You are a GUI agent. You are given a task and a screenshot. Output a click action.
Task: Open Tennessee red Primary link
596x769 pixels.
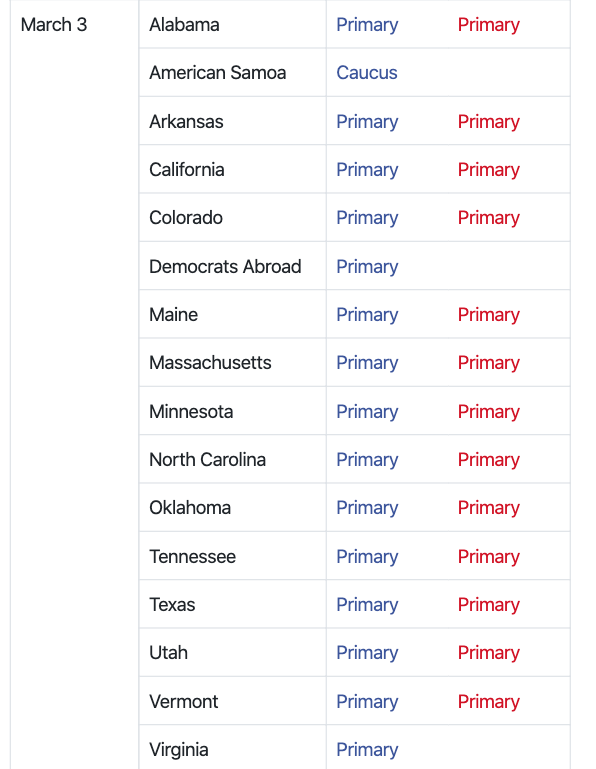489,558
